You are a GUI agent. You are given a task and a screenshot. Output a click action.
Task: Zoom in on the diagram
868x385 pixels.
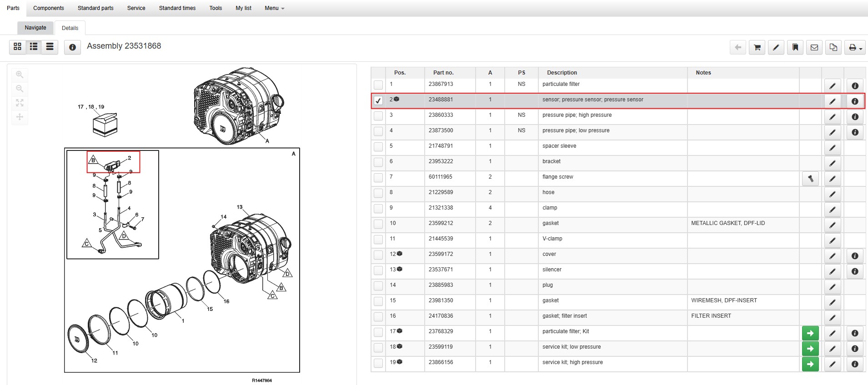click(20, 75)
